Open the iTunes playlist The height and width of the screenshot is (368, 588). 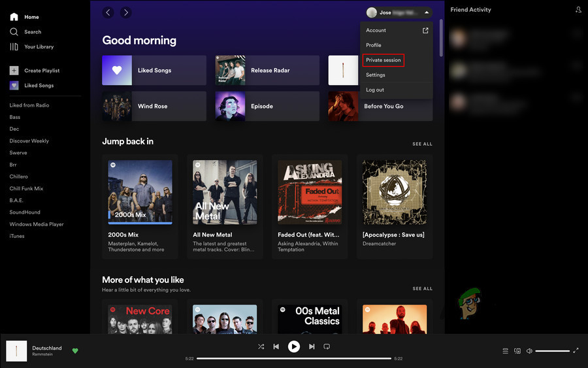(17, 236)
